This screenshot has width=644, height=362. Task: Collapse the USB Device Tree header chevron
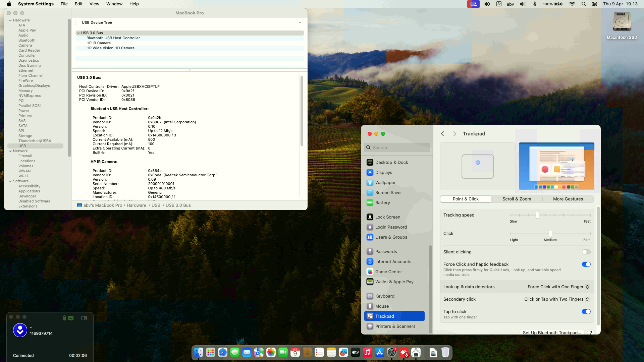(300, 22)
